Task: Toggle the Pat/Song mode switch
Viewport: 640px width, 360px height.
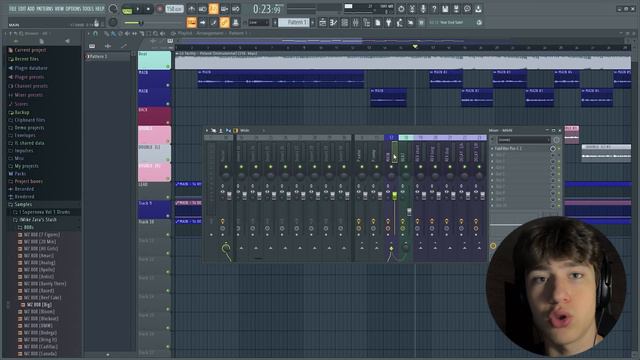Action: pyautogui.click(x=127, y=10)
